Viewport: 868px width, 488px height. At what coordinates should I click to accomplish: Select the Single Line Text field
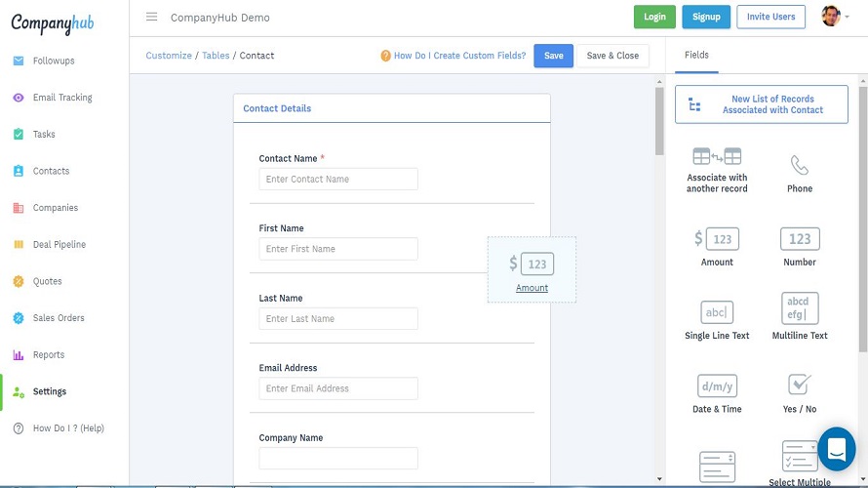[x=717, y=320]
